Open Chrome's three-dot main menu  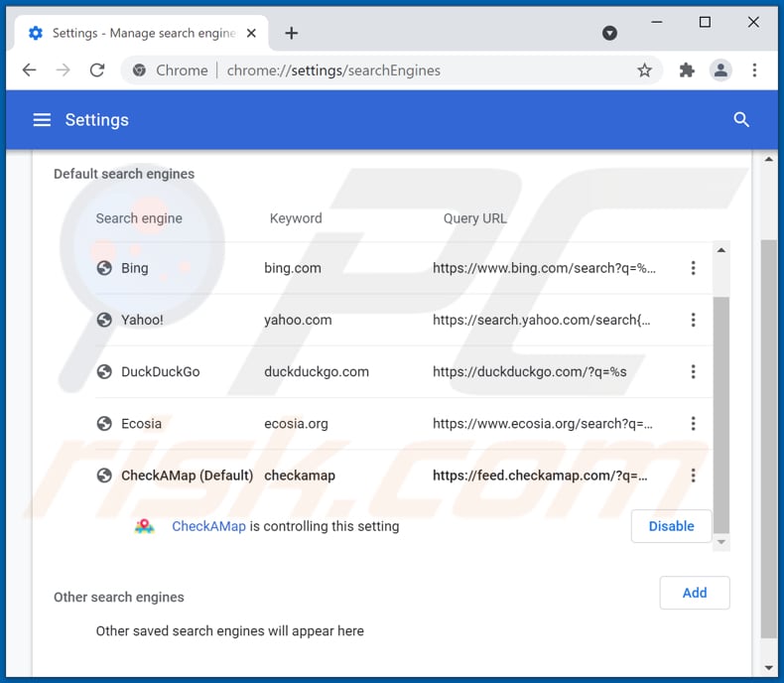pyautogui.click(x=754, y=70)
